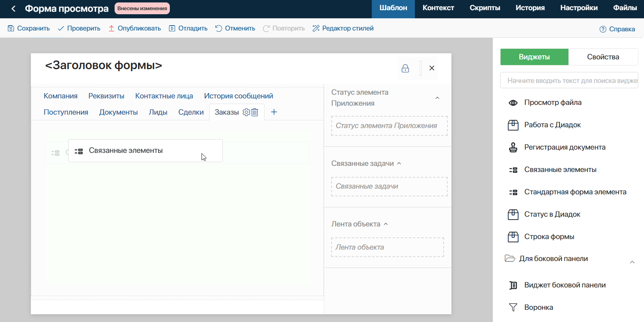The width and height of the screenshot is (644, 322).
Task: Open the Контактные лица form tab
Action: [x=164, y=96]
